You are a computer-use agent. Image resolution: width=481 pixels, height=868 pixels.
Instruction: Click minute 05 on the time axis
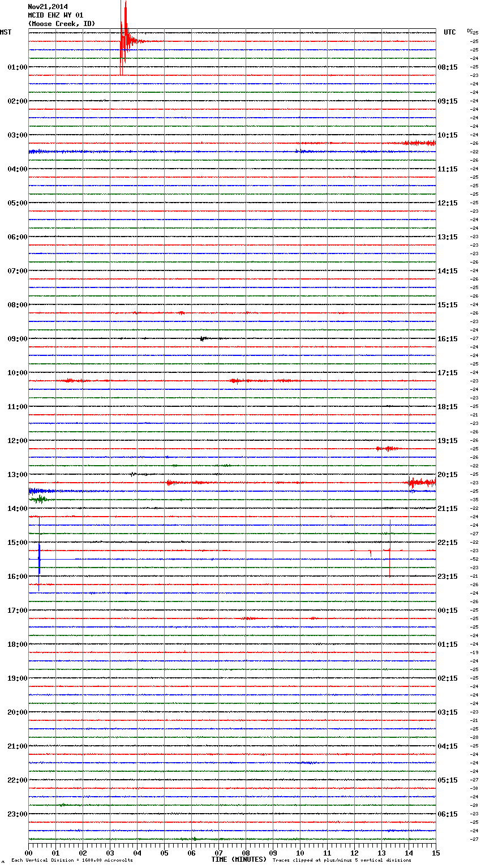tap(164, 852)
